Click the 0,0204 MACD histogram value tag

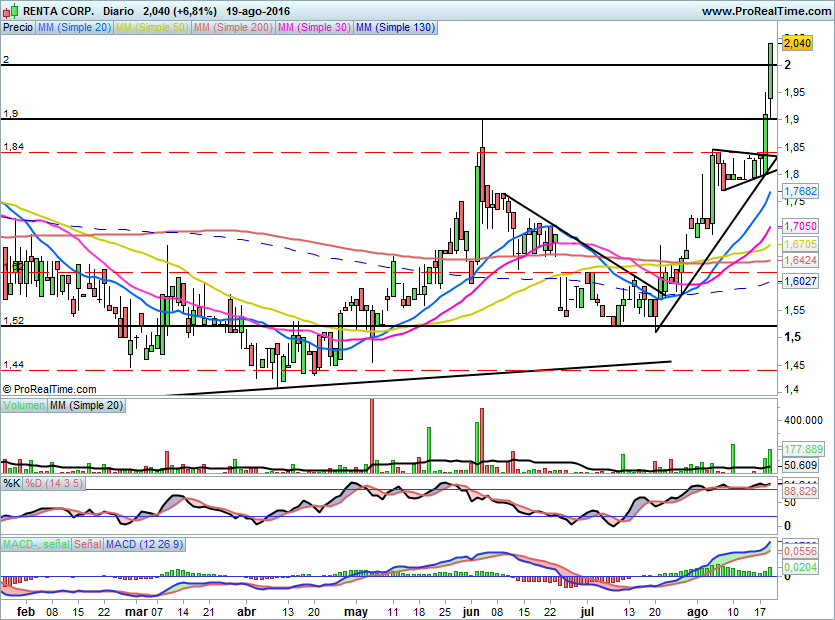point(800,567)
